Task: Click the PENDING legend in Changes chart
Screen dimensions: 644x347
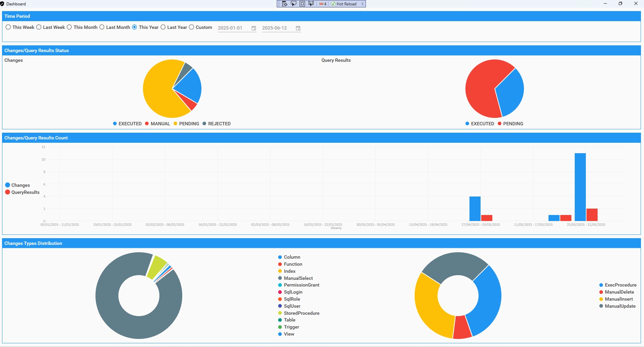Action: pyautogui.click(x=186, y=124)
